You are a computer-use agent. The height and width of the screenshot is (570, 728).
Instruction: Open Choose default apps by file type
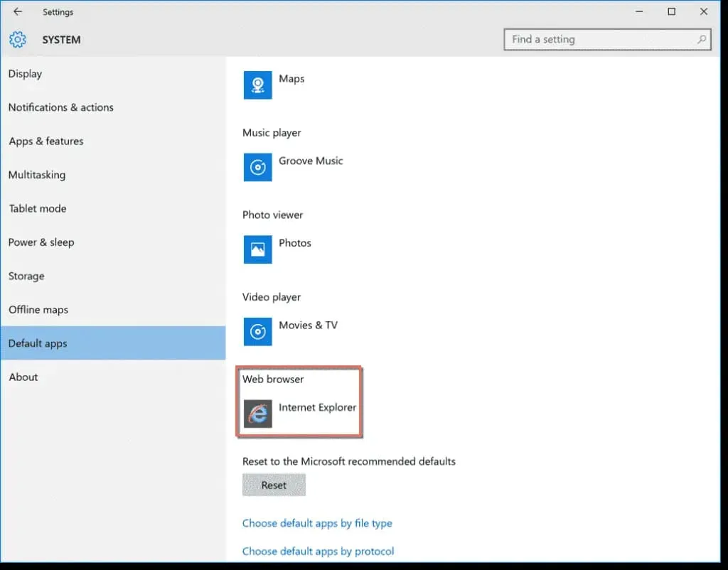coord(317,523)
